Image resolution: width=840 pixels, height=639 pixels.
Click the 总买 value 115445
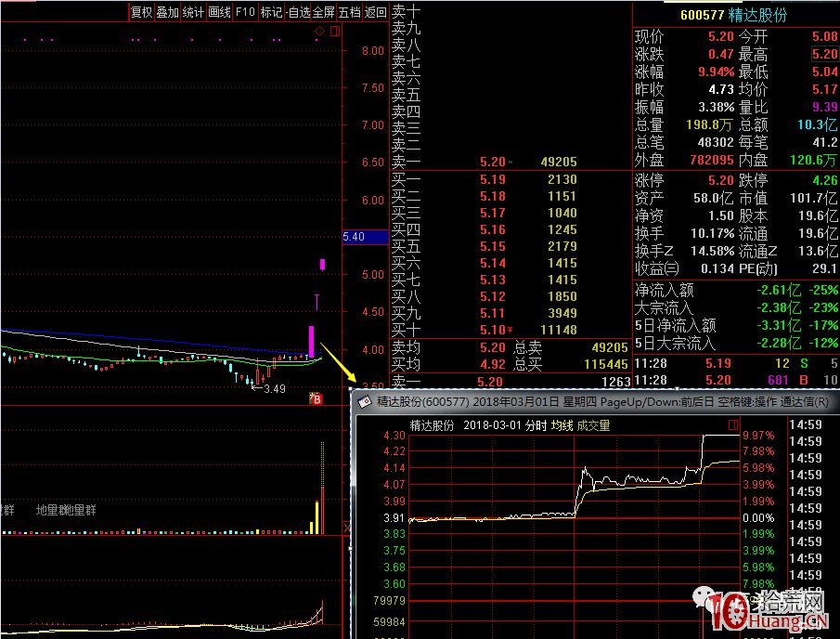(606, 364)
